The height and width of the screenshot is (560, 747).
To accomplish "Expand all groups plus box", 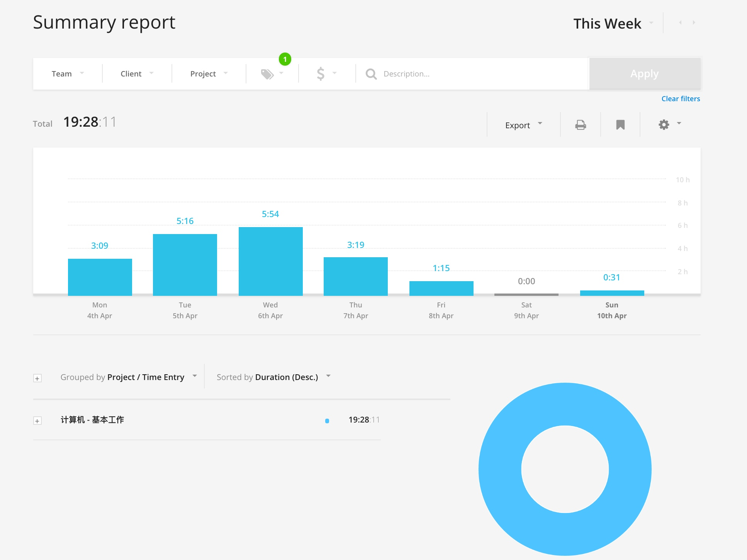I will (x=37, y=378).
